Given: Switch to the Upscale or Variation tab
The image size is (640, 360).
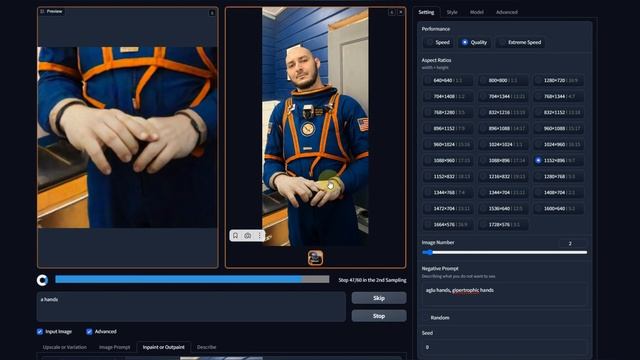Looking at the screenshot, I should click(64, 347).
